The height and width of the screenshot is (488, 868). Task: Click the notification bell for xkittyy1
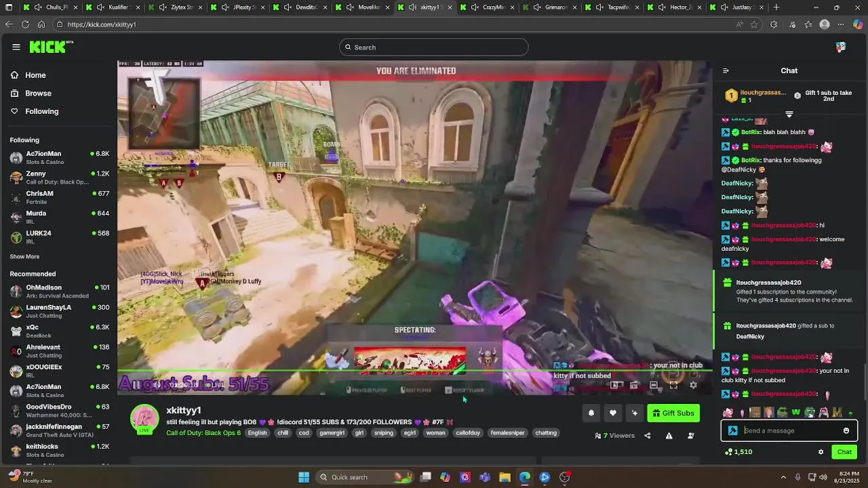pyautogui.click(x=591, y=413)
